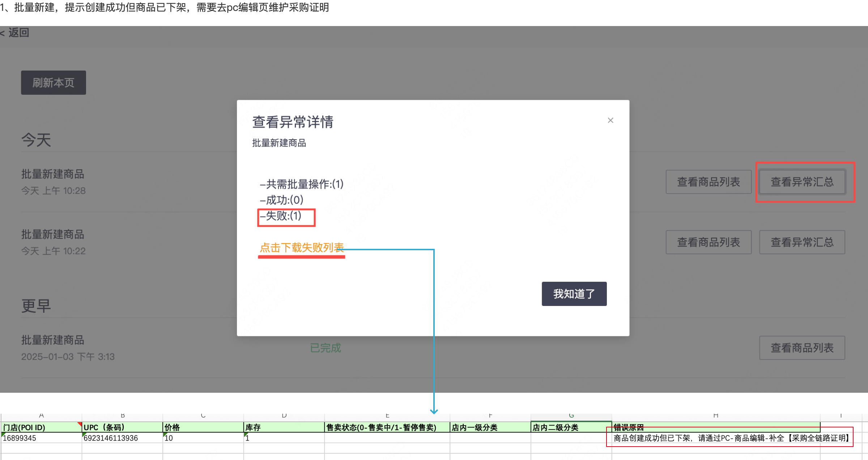Open 查看异常汇总 for the 10:22 task

[x=802, y=242]
